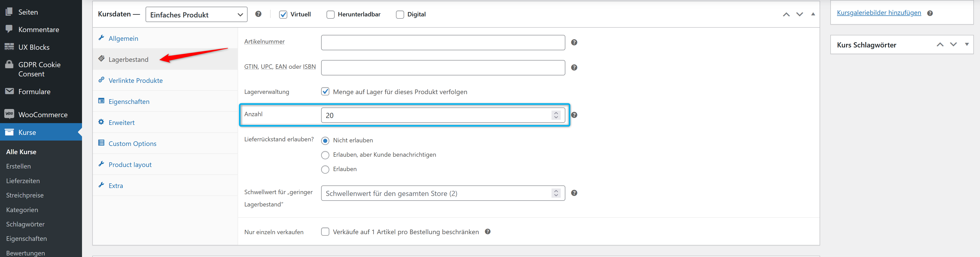Screen dimensions: 980x257
Task: Open Streichpreise submenu entry
Action: pyautogui.click(x=25, y=195)
